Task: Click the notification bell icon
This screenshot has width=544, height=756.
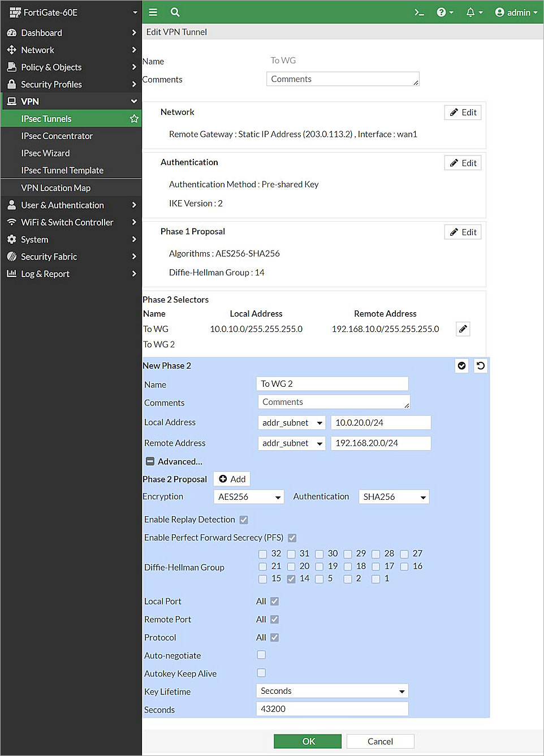Action: [x=471, y=12]
